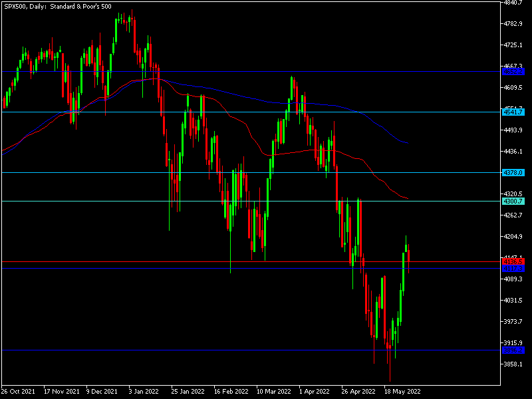This screenshot has height=399, width=532.
Task: Select the 4378.0 price level tag
Action: click(513, 173)
